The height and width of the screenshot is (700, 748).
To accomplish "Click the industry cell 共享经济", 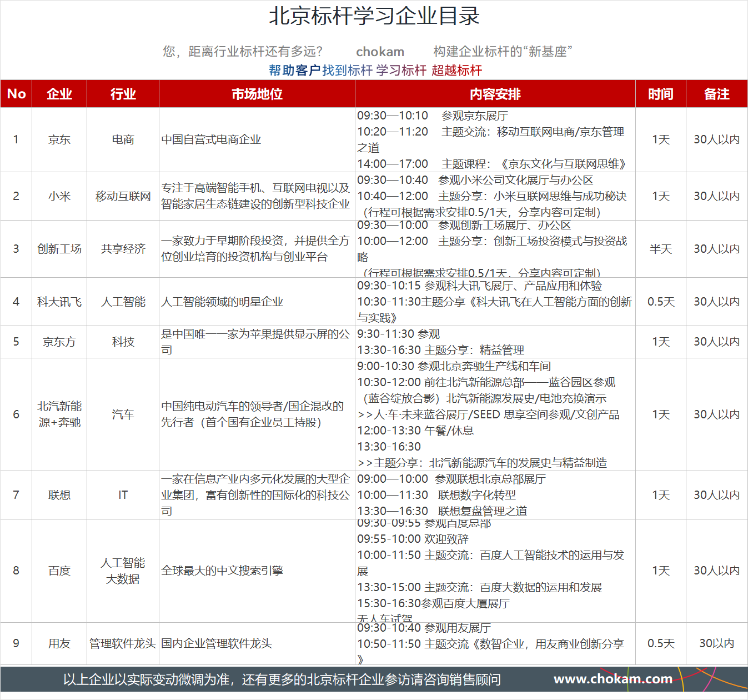I will point(123,249).
